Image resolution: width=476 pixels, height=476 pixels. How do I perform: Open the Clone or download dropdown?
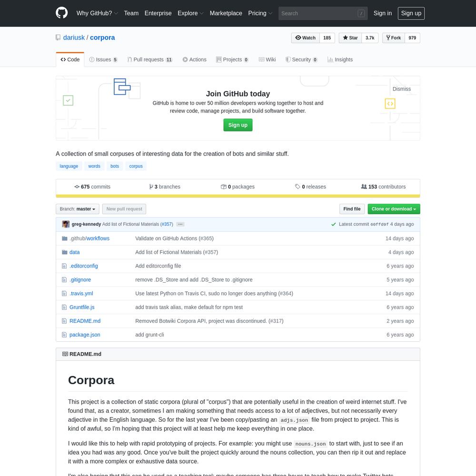(x=394, y=209)
